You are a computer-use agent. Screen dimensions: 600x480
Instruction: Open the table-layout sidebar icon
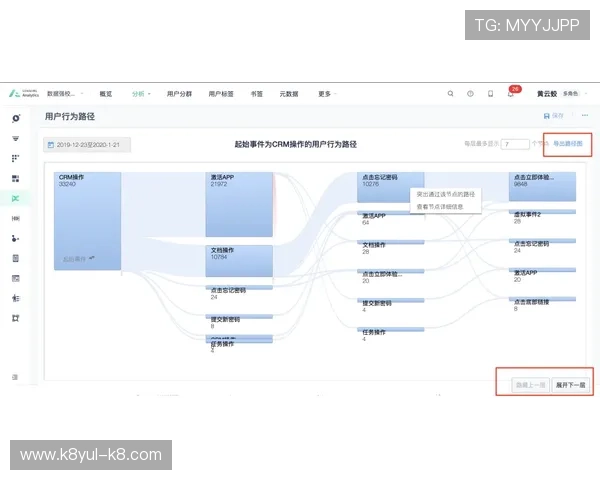(15, 278)
